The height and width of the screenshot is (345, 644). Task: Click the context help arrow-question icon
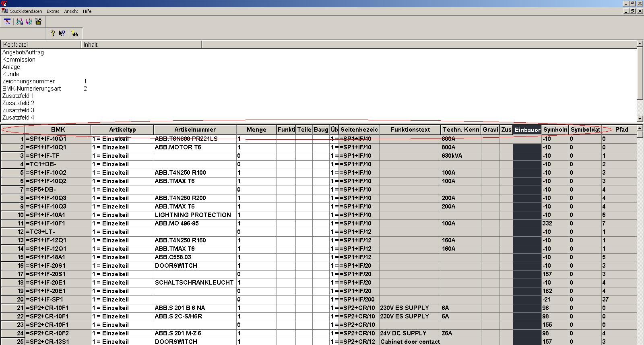click(62, 33)
